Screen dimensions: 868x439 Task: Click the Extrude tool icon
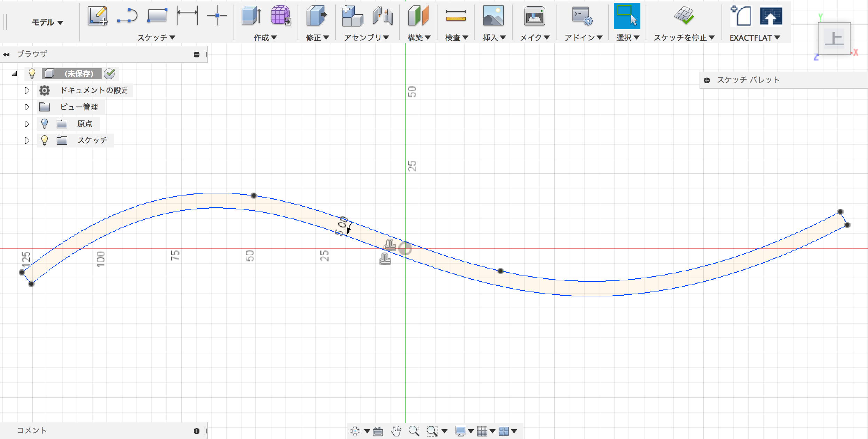pos(251,16)
